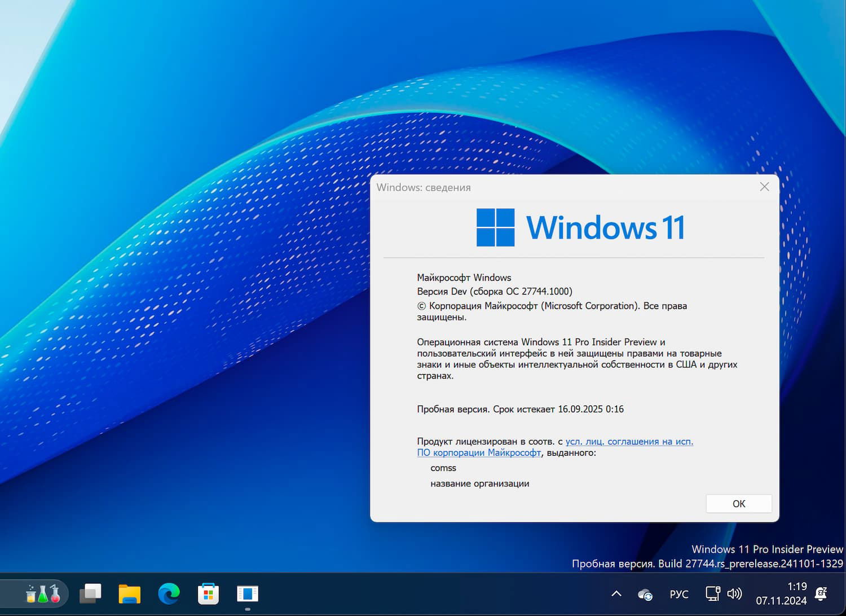Open the Microsoft license agreement link
Screen dimensions: 846x616
[629, 442]
